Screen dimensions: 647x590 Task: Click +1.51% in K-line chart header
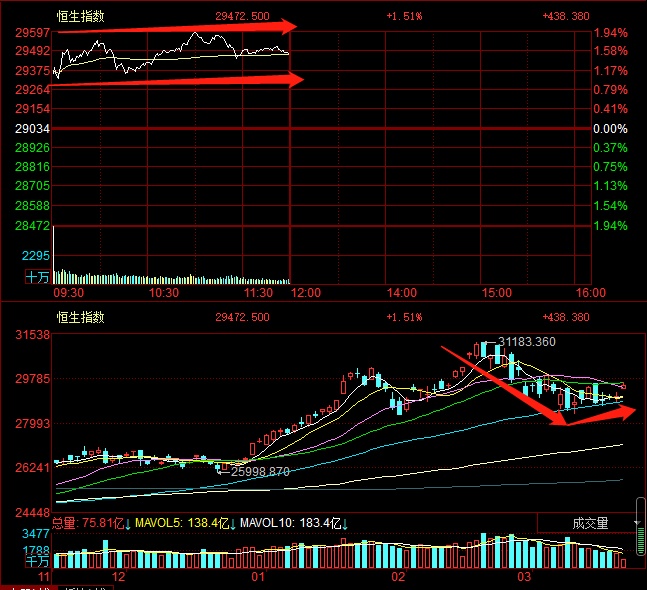(x=404, y=317)
